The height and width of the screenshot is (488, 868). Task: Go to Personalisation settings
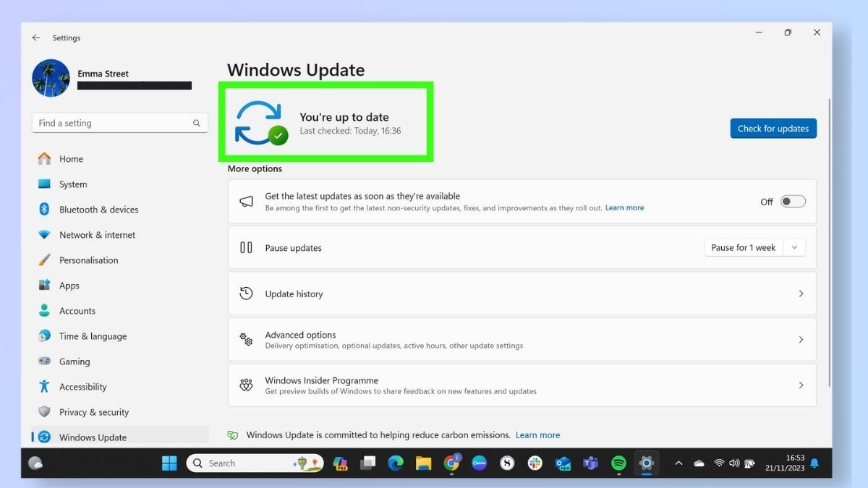coord(89,260)
